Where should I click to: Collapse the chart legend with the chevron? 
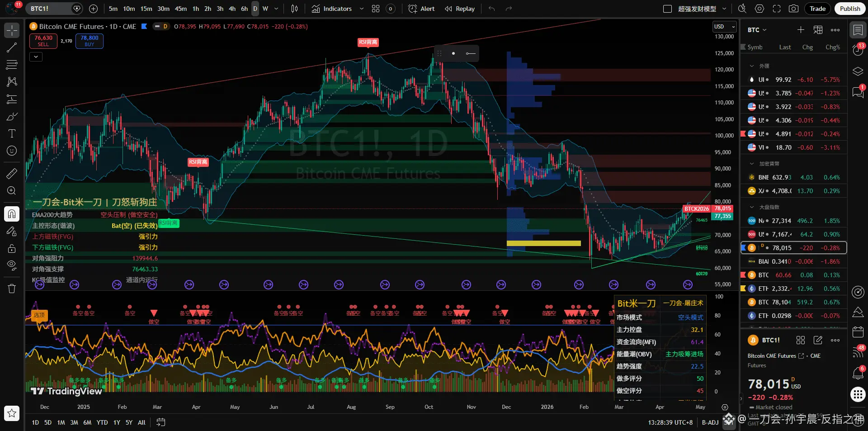[x=36, y=57]
